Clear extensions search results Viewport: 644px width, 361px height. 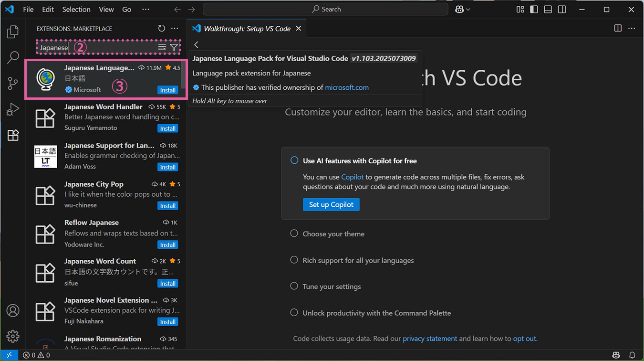[x=162, y=47]
